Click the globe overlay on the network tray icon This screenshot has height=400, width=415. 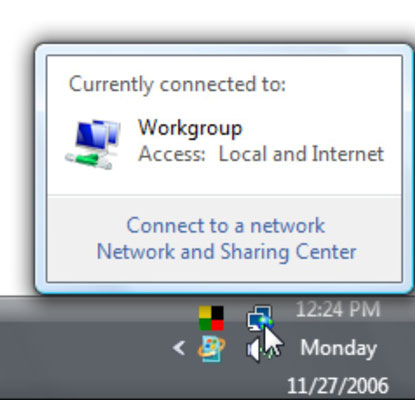coord(265,322)
